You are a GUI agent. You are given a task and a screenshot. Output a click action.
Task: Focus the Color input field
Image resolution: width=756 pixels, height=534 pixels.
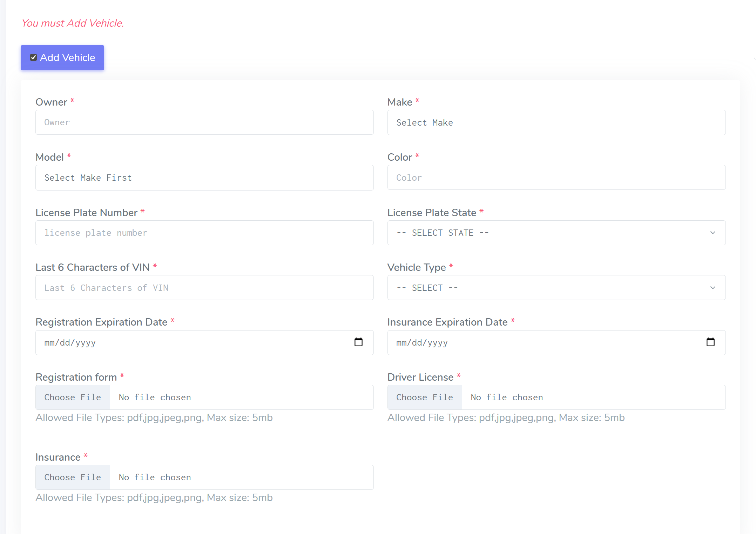(x=556, y=178)
